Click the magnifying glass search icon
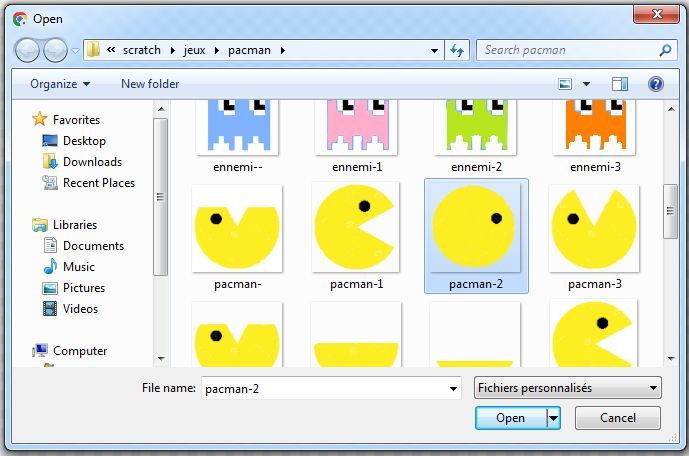The image size is (689, 456). (x=665, y=50)
